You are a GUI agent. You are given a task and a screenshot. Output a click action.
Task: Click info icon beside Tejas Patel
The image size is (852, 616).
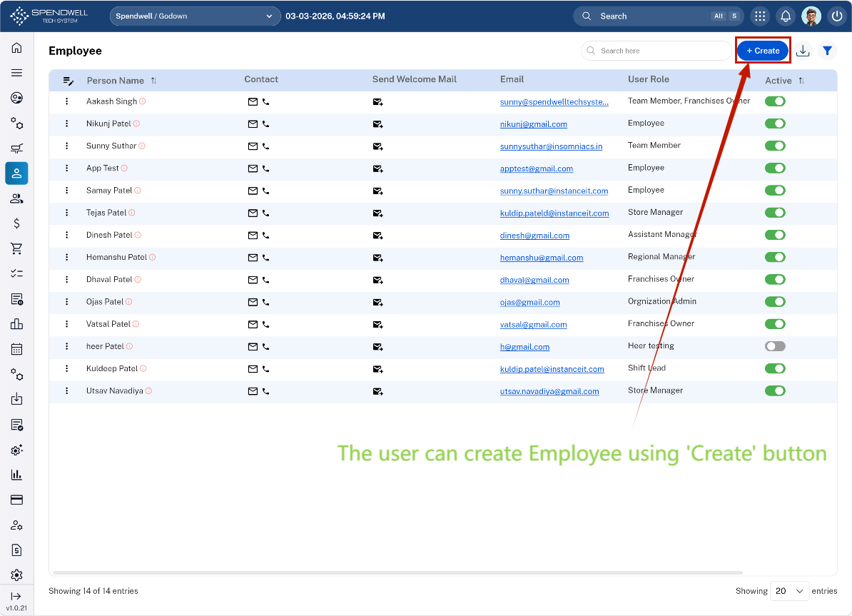(132, 213)
